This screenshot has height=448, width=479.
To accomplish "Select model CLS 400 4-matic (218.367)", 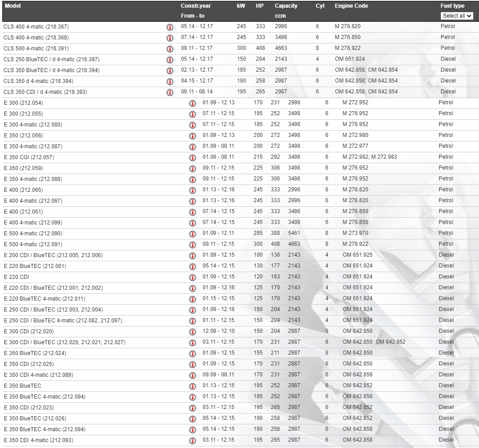I will pyautogui.click(x=36, y=27).
